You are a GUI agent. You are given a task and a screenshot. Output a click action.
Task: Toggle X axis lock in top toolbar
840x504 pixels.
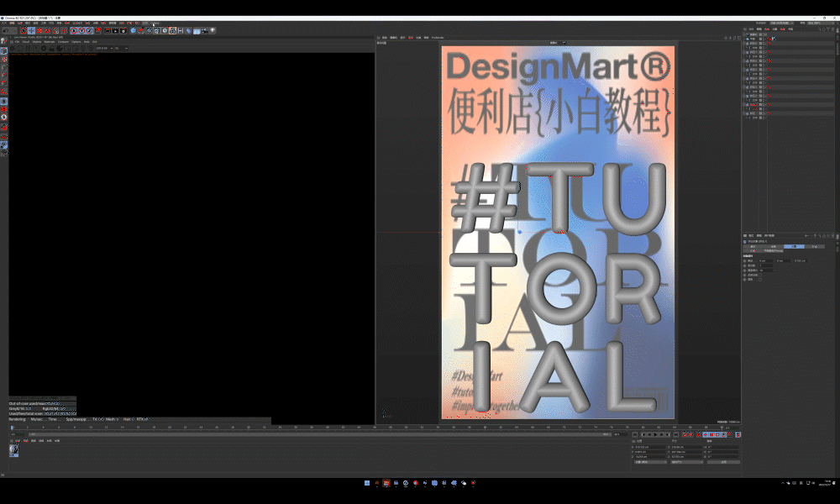74,31
